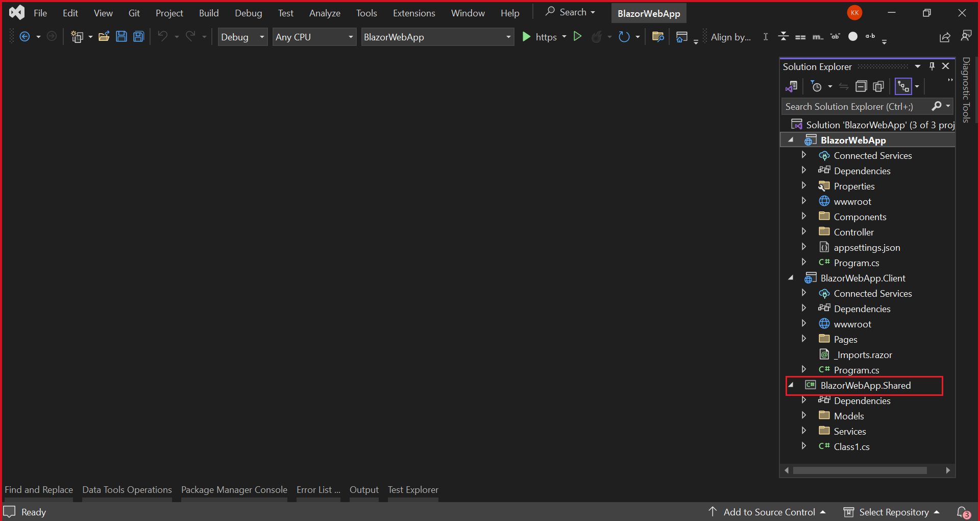This screenshot has width=980, height=521.
Task: Select Class1.cs in BlazorWebApp.Shared
Action: pos(851,446)
